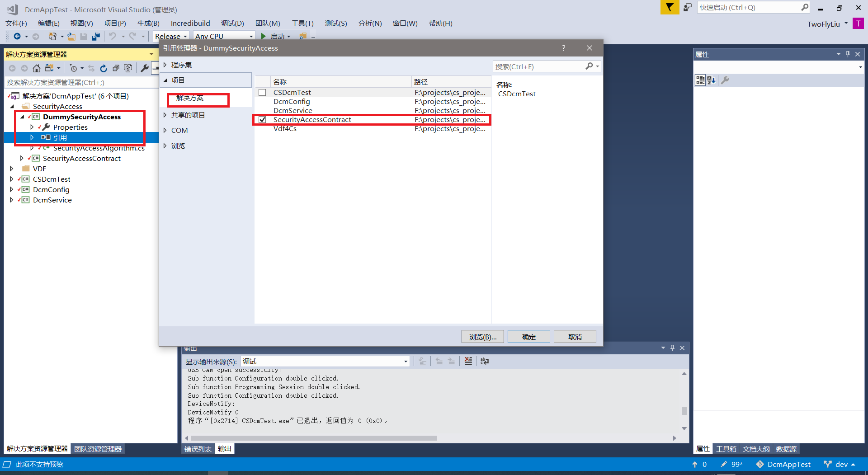This screenshot has width=868, height=475.
Task: Open the 文件(F) menu
Action: (x=16, y=23)
